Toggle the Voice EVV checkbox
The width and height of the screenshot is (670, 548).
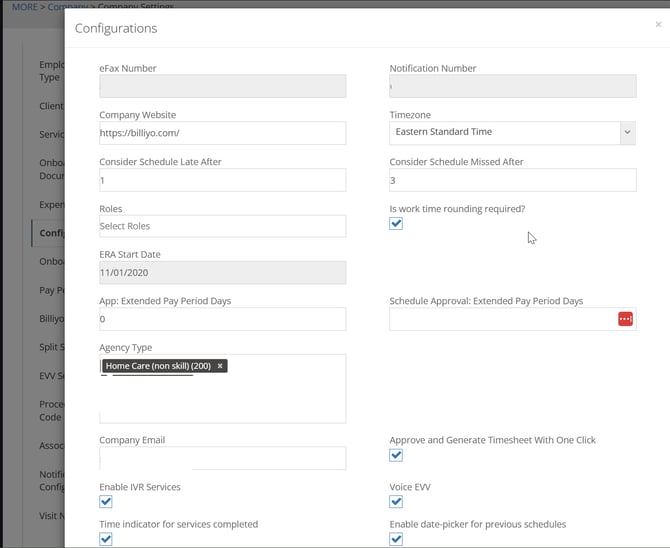click(396, 502)
